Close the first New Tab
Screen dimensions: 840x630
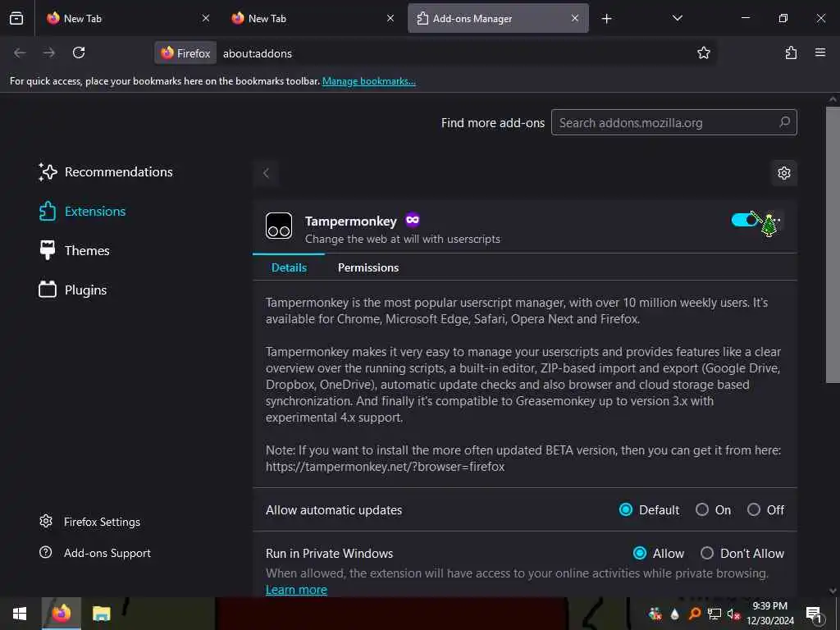click(x=206, y=18)
